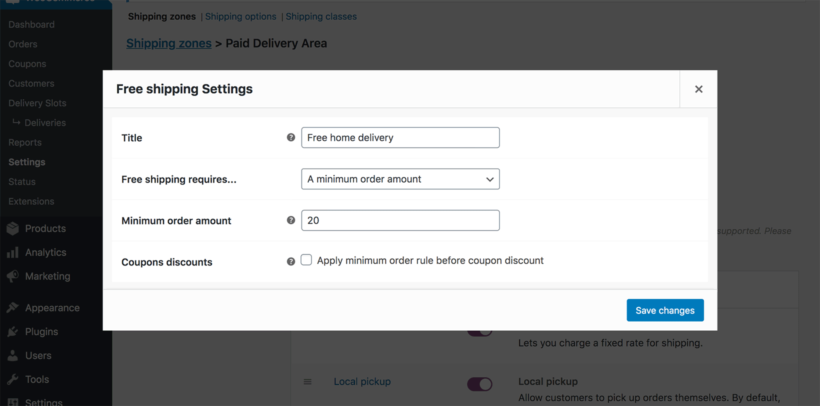Click the Minimum order amount input field

(x=400, y=220)
